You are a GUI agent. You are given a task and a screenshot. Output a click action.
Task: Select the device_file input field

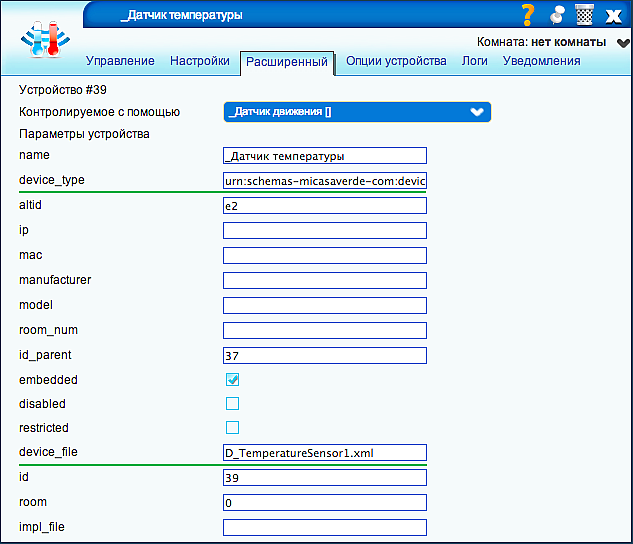[x=325, y=453]
